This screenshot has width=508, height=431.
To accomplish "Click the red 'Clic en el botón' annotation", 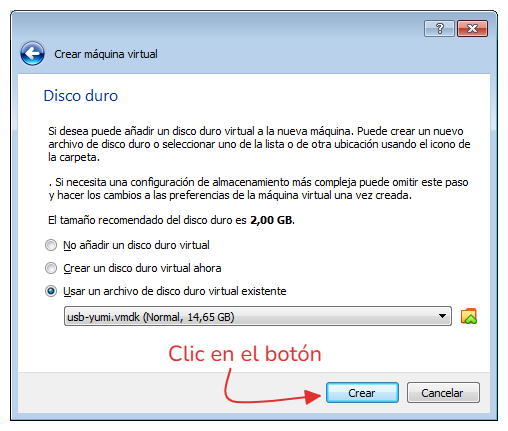I will tap(245, 354).
